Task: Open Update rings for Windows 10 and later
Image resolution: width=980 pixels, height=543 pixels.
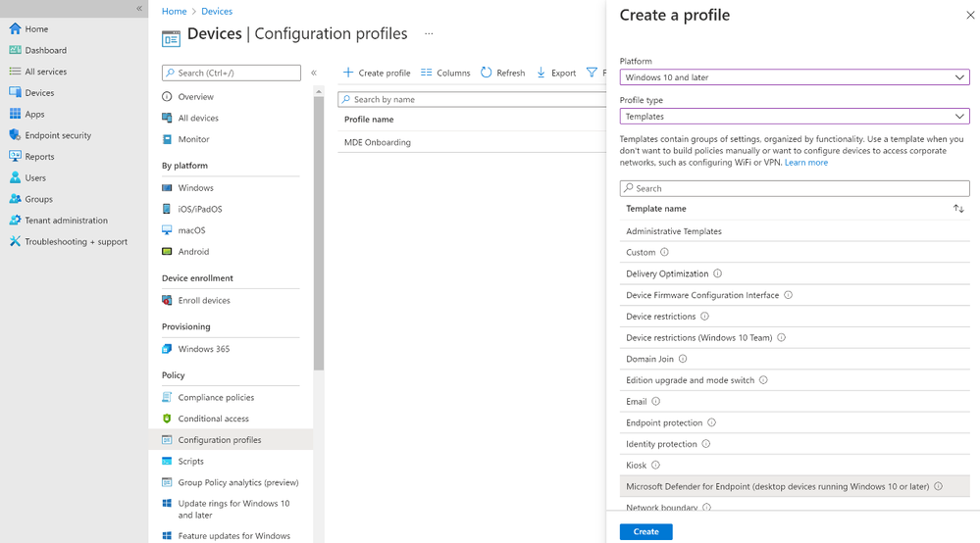Action: click(x=232, y=510)
